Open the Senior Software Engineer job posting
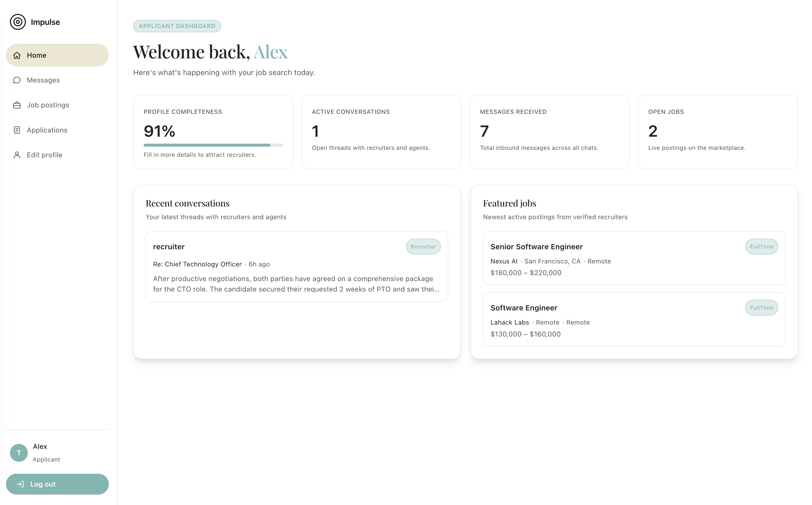This screenshot has width=812, height=505. pos(536,247)
